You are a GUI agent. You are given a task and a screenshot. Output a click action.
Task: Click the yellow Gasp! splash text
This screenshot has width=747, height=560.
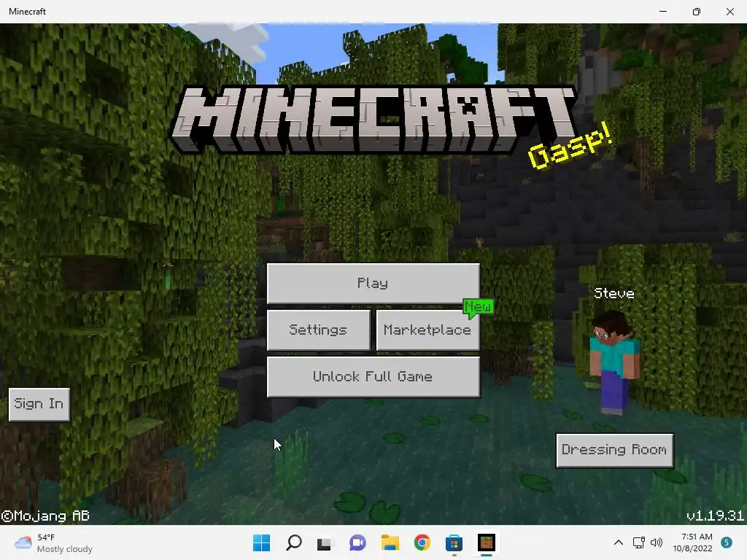[570, 146]
